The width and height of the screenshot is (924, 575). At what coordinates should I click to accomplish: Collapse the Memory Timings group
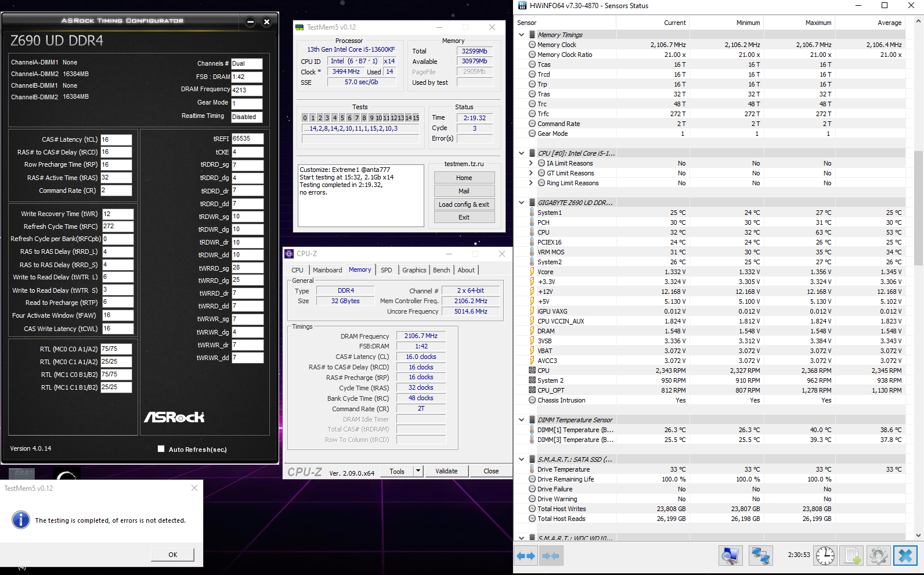point(522,35)
